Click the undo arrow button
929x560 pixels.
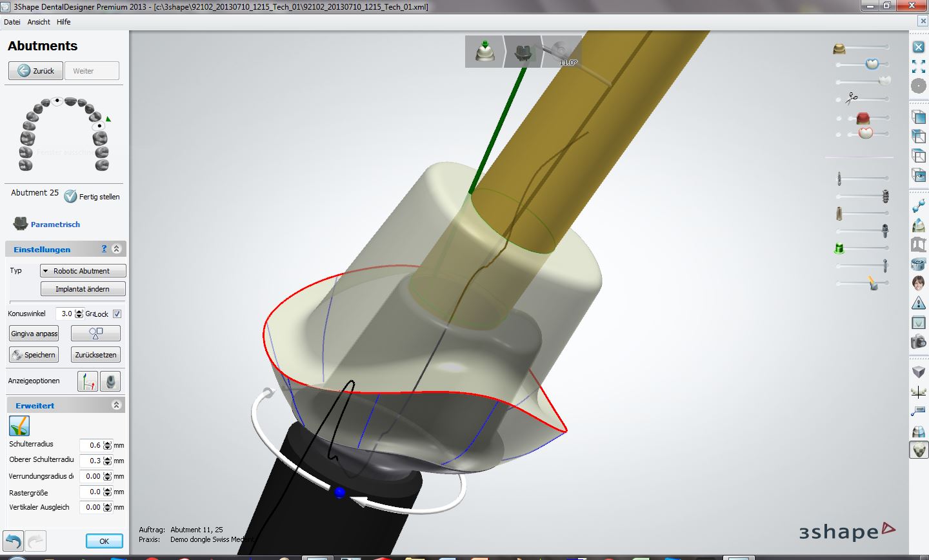click(x=14, y=541)
